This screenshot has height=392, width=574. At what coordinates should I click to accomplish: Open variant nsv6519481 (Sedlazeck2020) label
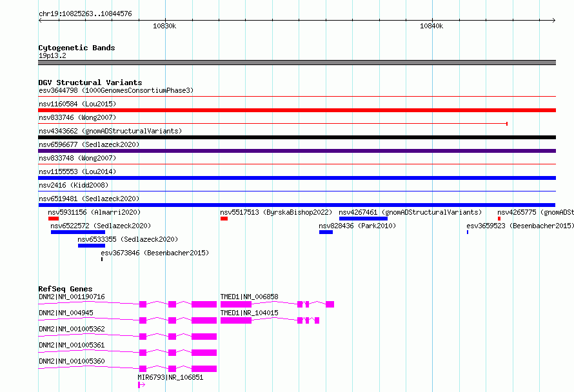[x=89, y=199]
